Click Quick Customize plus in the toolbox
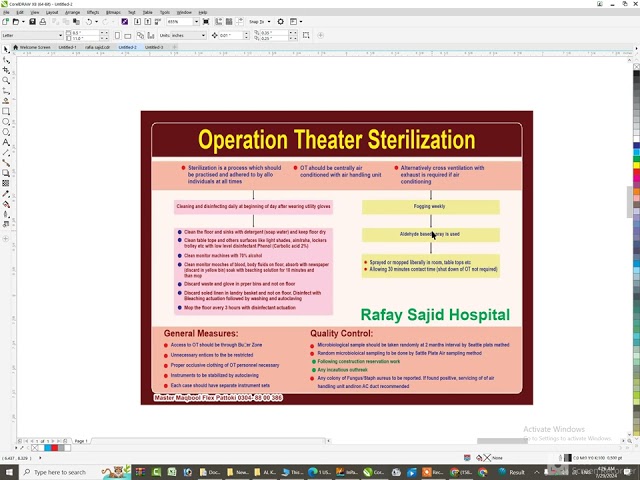The width and height of the screenshot is (640, 480). tap(6, 239)
